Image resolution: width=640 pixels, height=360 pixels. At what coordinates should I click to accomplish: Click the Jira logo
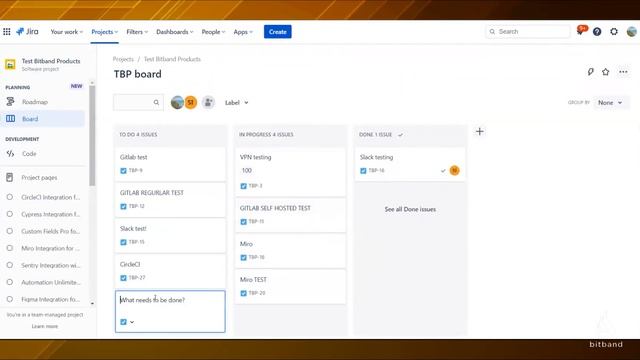[27, 31]
